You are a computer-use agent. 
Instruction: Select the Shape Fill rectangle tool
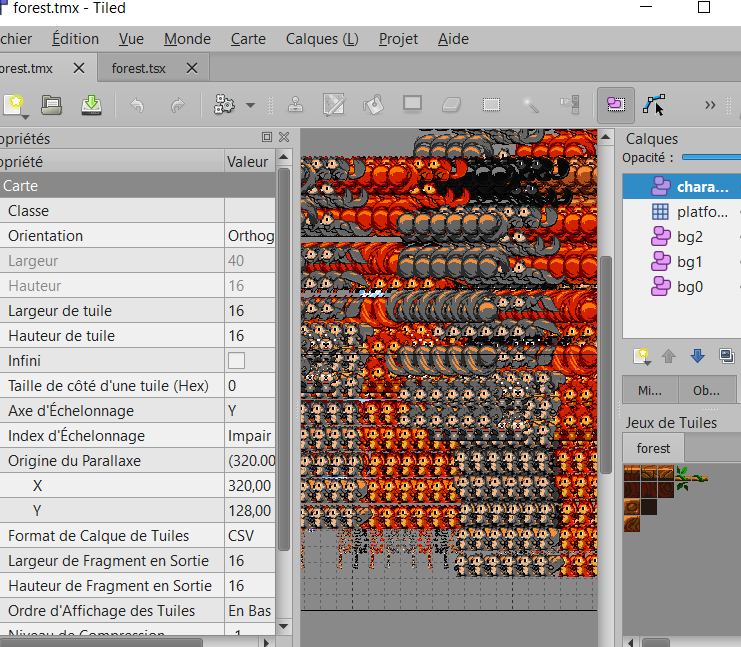(413, 104)
